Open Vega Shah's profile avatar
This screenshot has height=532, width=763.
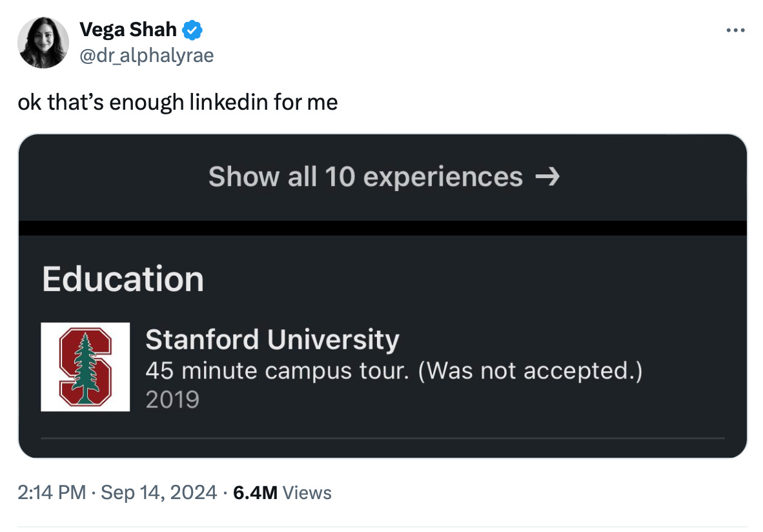coord(43,43)
